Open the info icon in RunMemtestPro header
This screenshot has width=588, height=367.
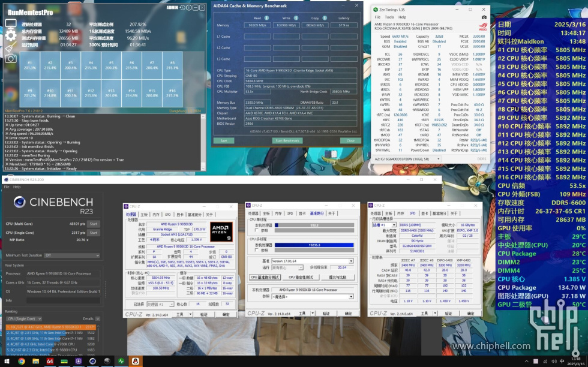tap(189, 8)
